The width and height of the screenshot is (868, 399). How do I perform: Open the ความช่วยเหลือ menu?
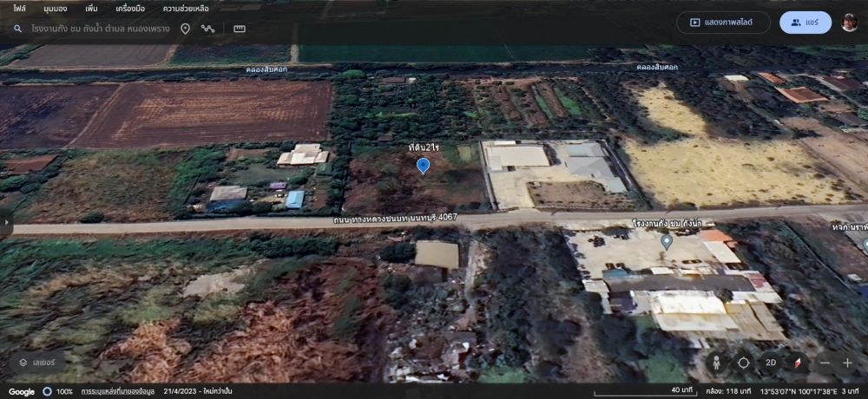pos(186,8)
